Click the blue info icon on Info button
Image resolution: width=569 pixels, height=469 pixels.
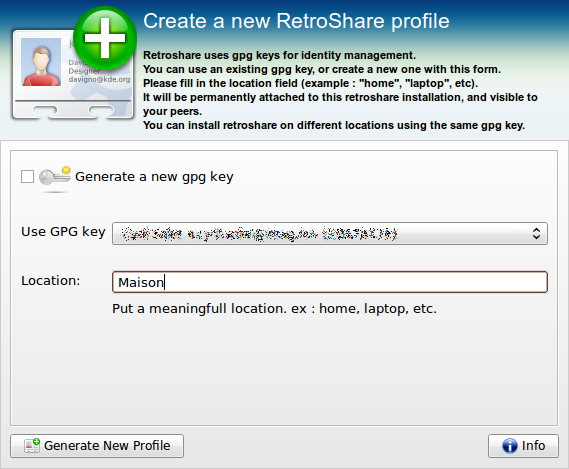[x=509, y=446]
